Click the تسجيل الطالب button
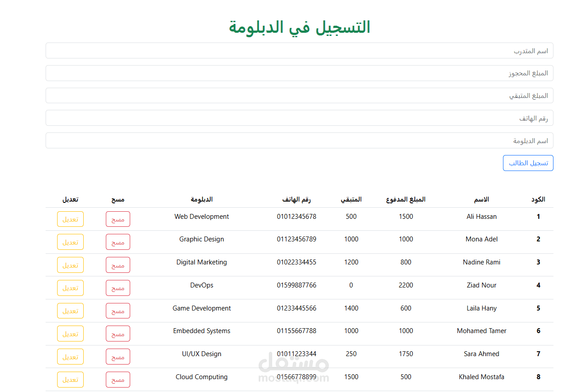 point(528,163)
